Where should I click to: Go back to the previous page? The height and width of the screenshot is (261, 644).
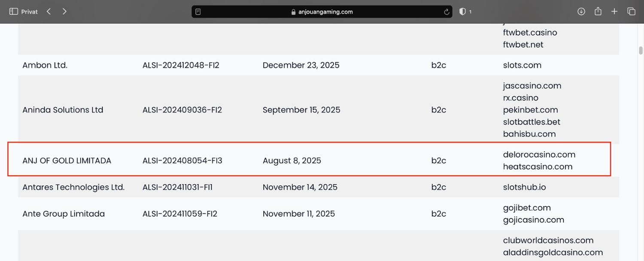49,12
